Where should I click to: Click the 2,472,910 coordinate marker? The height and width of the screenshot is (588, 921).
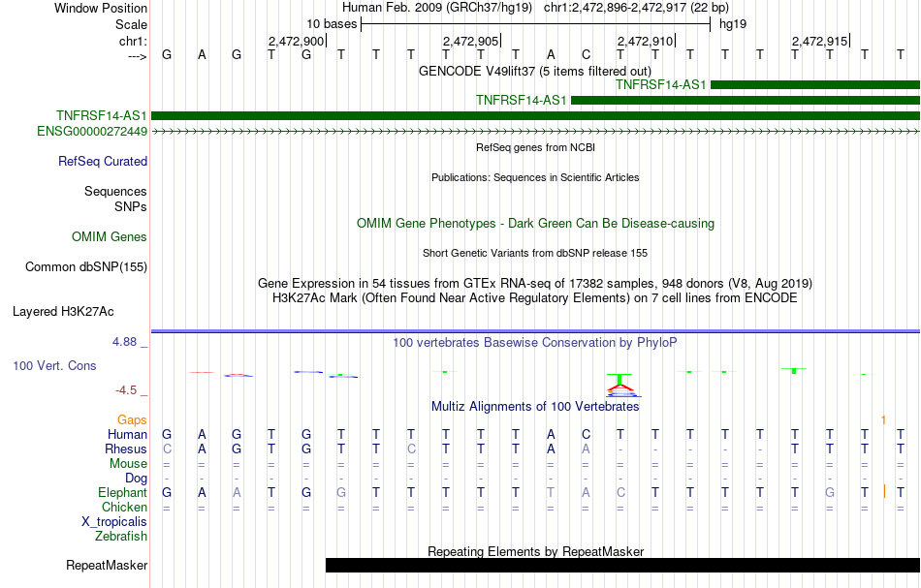645,41
